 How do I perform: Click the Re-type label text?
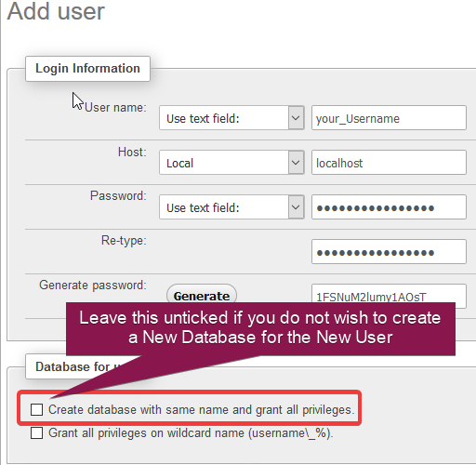point(124,241)
